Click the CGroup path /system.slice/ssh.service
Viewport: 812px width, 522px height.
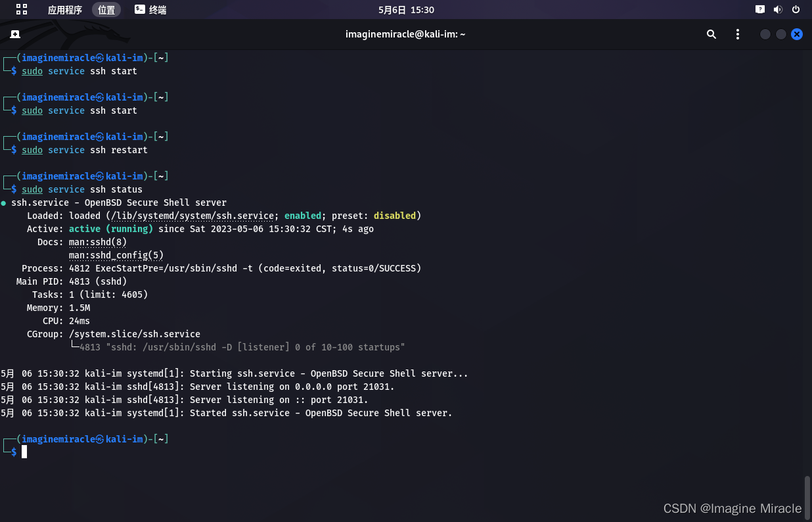pyautogui.click(x=135, y=334)
